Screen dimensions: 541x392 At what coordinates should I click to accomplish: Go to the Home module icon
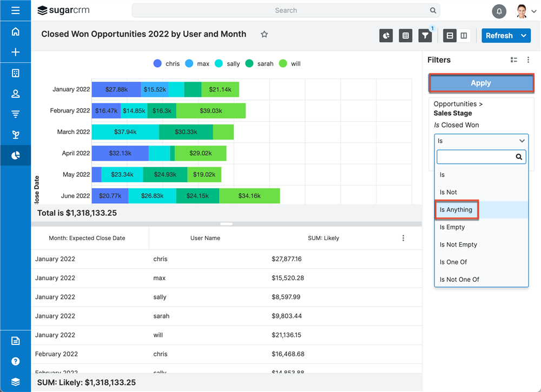[15, 31]
